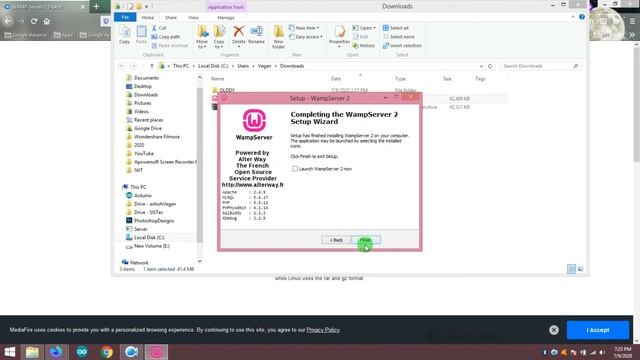Sort files by the Name column

(x=218, y=79)
